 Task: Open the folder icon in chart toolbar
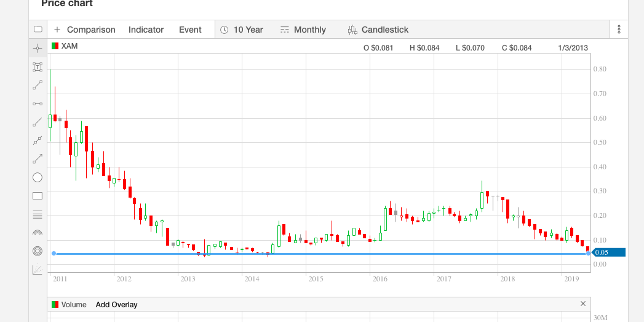[x=38, y=29]
